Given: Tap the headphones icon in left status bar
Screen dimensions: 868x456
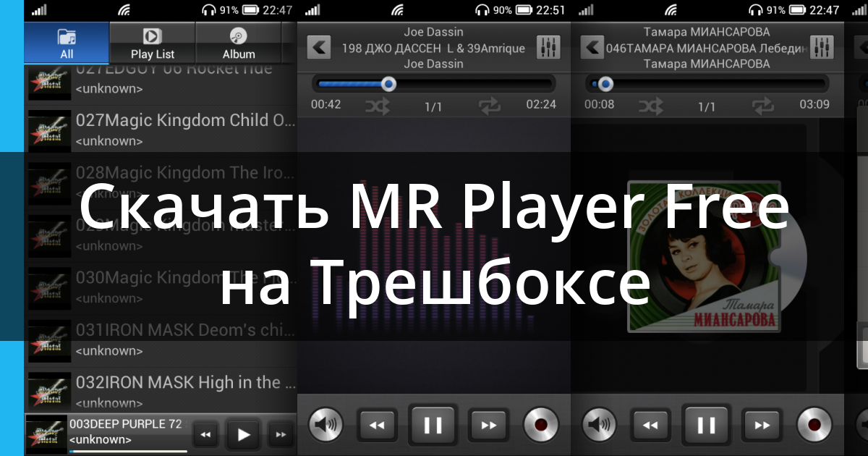Looking at the screenshot, I should point(210,10).
